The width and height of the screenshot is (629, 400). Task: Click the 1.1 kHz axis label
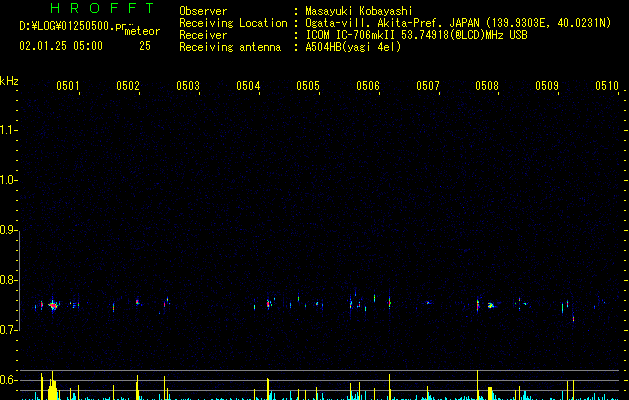click(8, 130)
